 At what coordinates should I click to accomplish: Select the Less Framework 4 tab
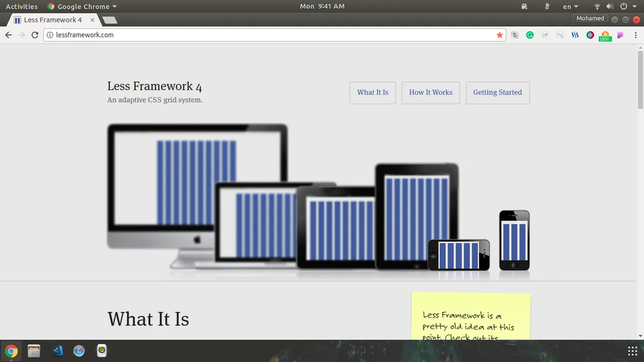(x=53, y=20)
